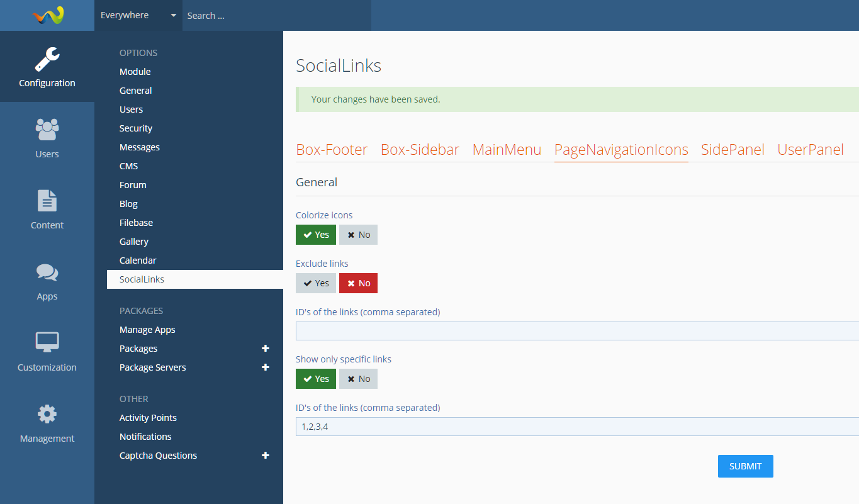
Task: Open the Calendar options link
Action: 138,260
